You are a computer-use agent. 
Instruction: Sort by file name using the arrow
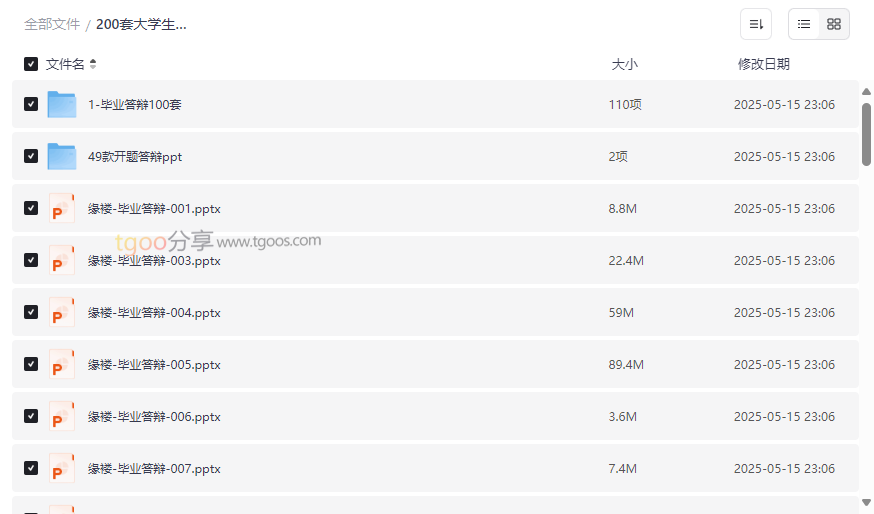[93, 64]
